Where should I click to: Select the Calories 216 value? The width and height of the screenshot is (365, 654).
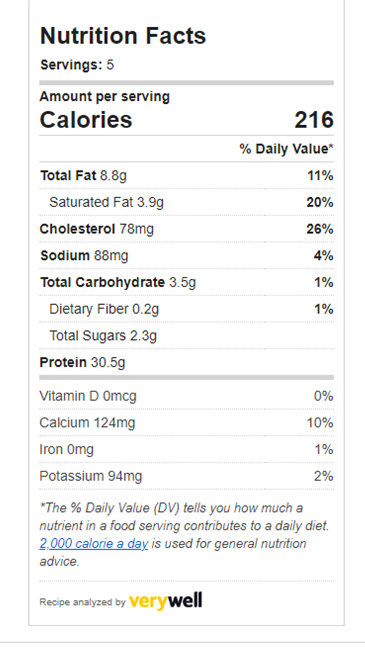[314, 120]
